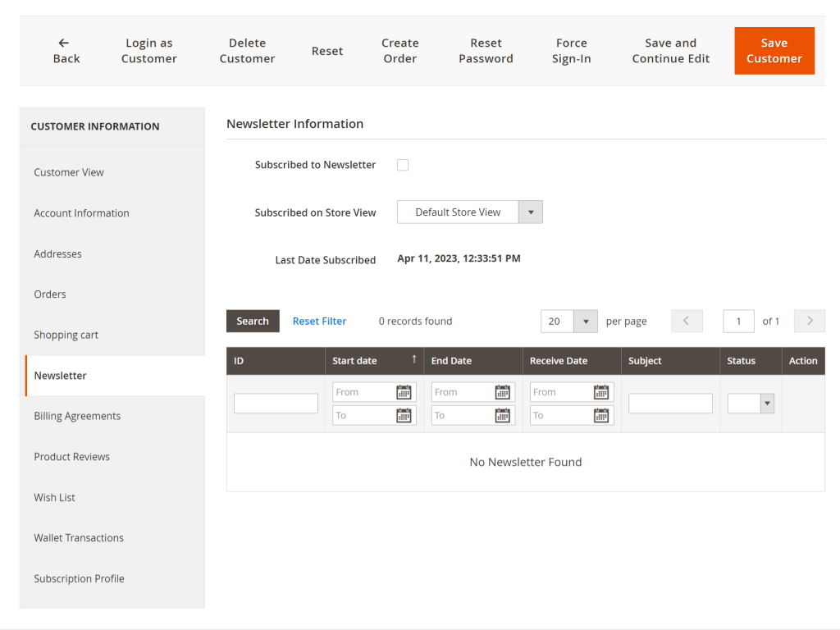
Task: Click Create Order button
Action: 400,51
